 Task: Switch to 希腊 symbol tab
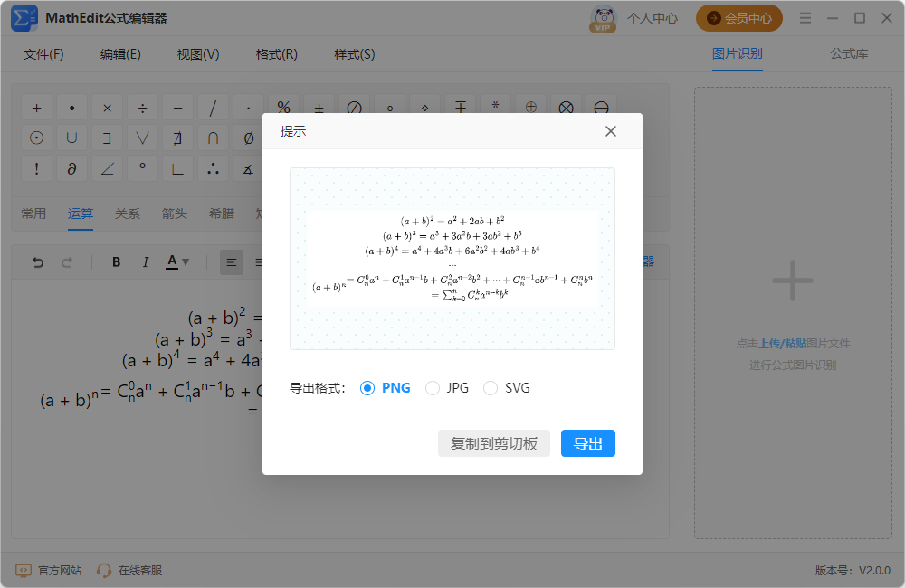222,213
